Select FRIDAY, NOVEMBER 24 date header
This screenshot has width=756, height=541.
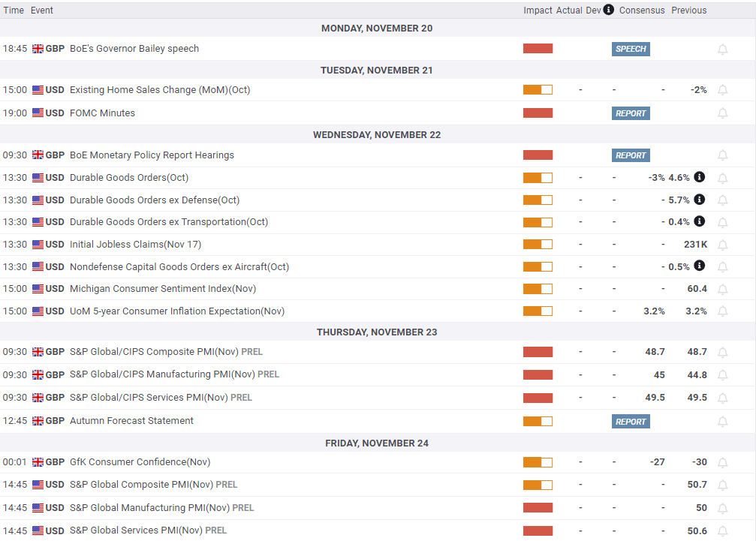click(377, 443)
